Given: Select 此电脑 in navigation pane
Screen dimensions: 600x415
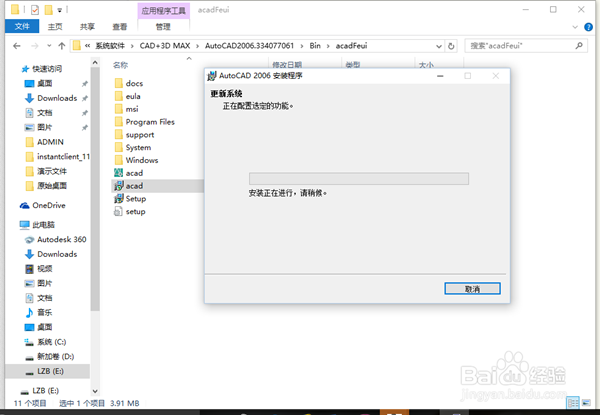Looking at the screenshot, I should tap(37, 225).
